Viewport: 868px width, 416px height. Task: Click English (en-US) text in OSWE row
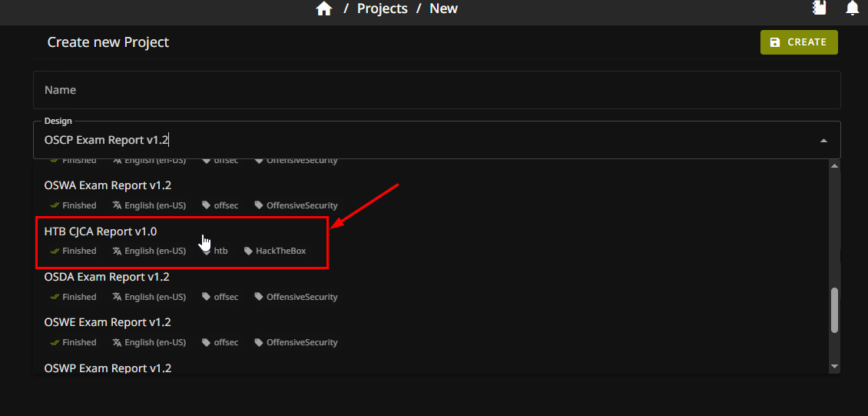click(155, 342)
